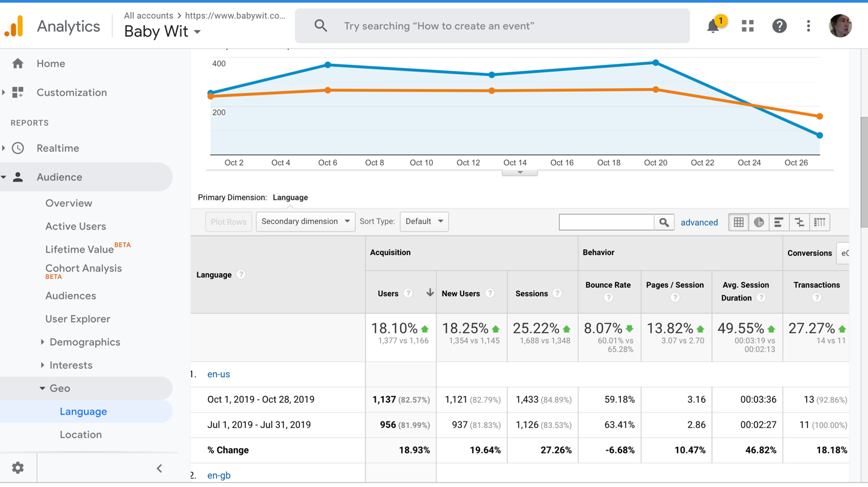Screen dimensions: 868x487
Task: Open Audiences in the sidebar
Action: click(70, 296)
